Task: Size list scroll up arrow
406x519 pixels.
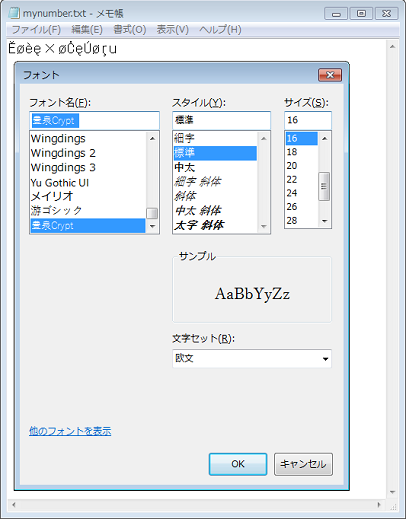Action: pyautogui.click(x=325, y=138)
